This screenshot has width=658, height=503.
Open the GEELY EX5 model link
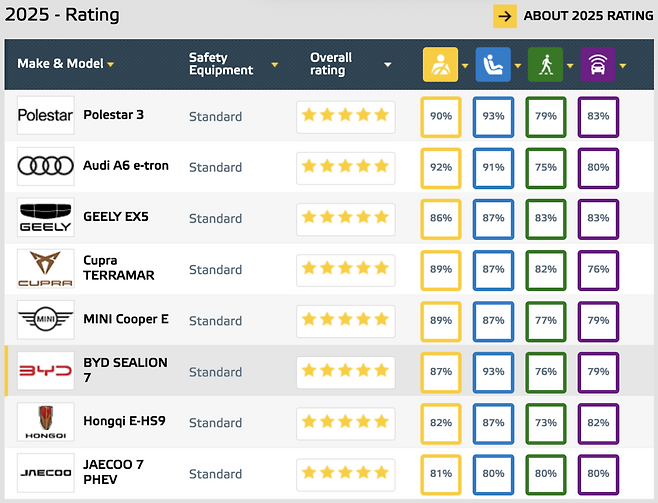click(x=116, y=217)
